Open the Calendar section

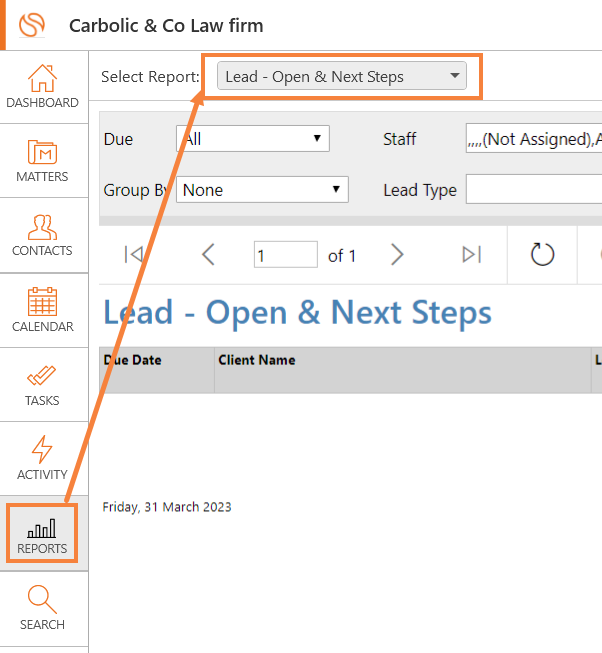[42, 310]
